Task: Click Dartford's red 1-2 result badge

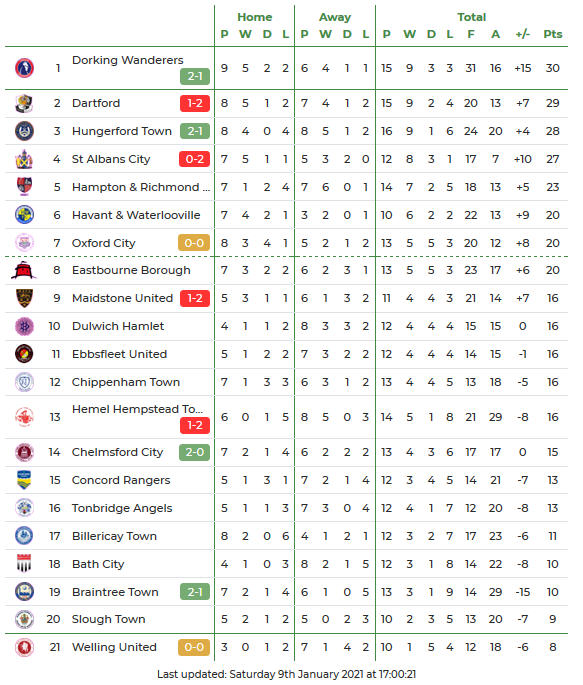Action: tap(195, 104)
